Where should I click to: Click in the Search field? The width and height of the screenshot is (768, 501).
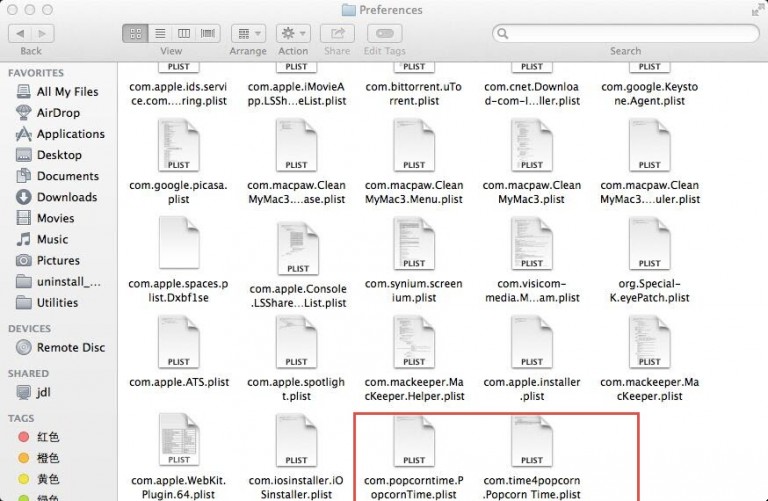click(625, 33)
